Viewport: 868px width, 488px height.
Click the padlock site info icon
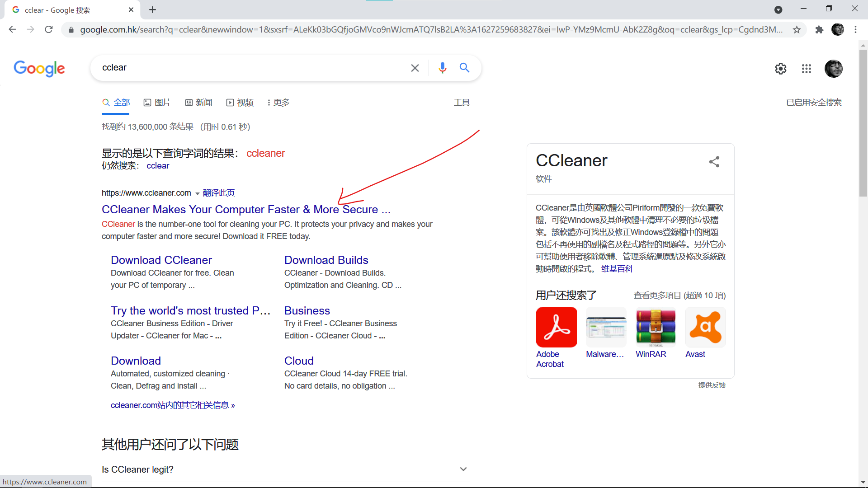coord(71,30)
